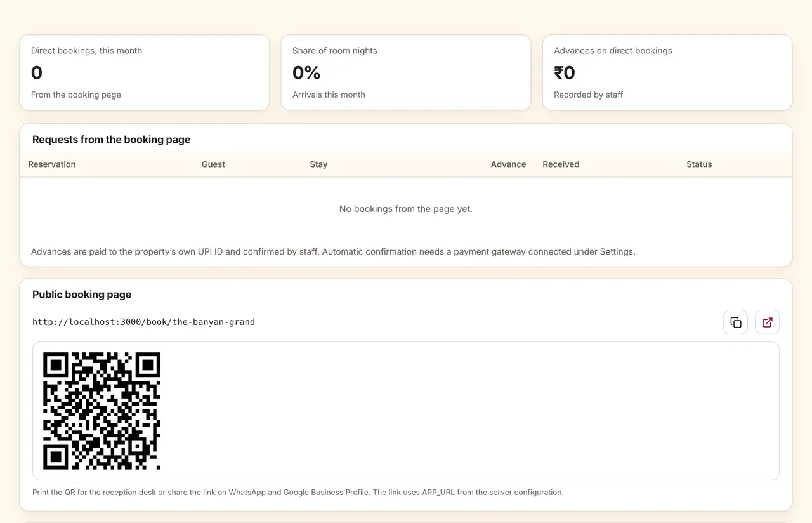
Task: Click the 0% room nights value
Action: click(306, 73)
